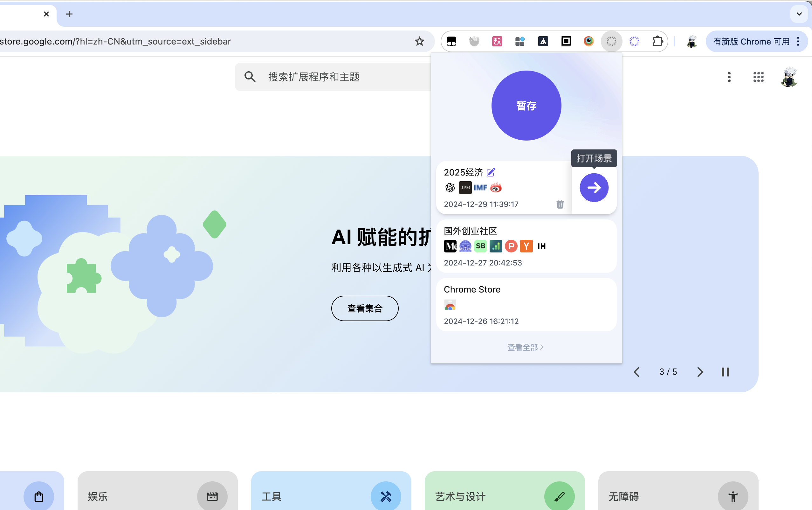The width and height of the screenshot is (812, 510).
Task: Open the Extensions puzzle piece menu
Action: click(x=657, y=41)
